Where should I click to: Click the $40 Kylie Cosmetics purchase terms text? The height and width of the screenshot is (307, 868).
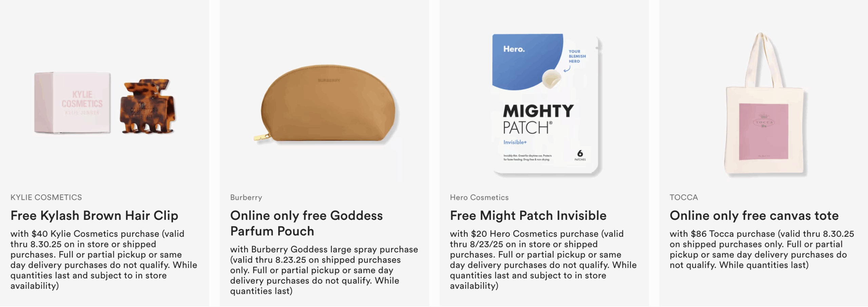(103, 260)
